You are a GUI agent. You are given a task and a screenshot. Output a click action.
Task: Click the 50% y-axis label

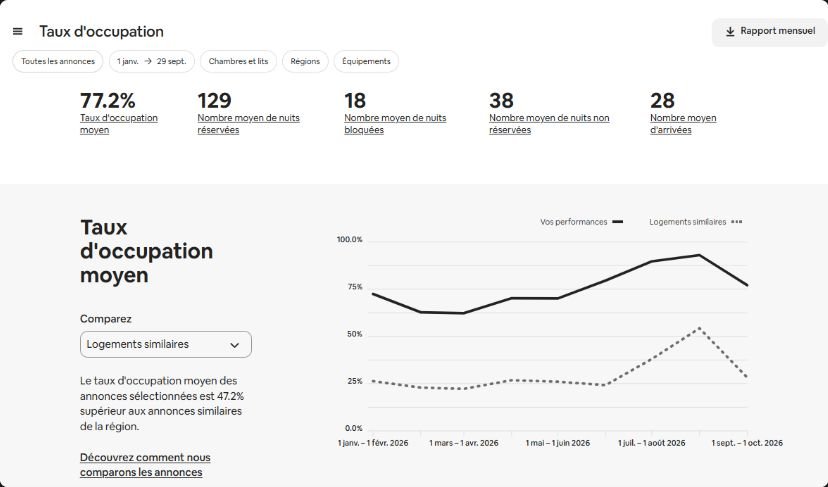click(355, 334)
